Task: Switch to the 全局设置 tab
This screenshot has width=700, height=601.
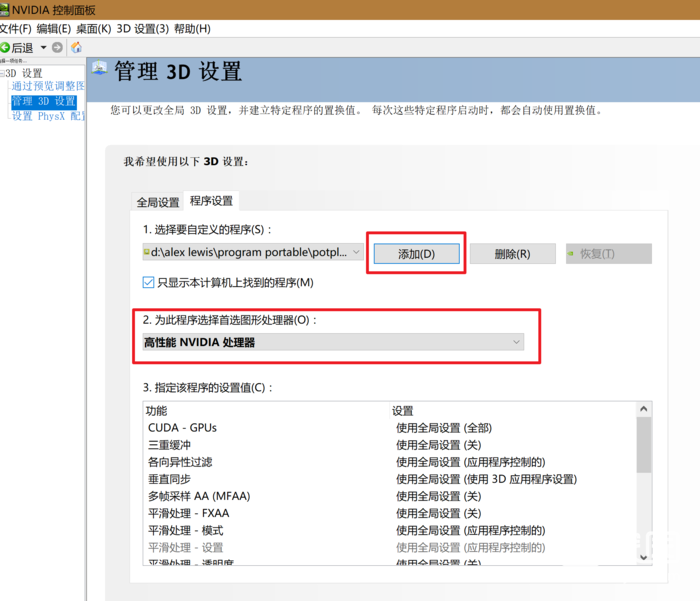Action: pos(158,202)
